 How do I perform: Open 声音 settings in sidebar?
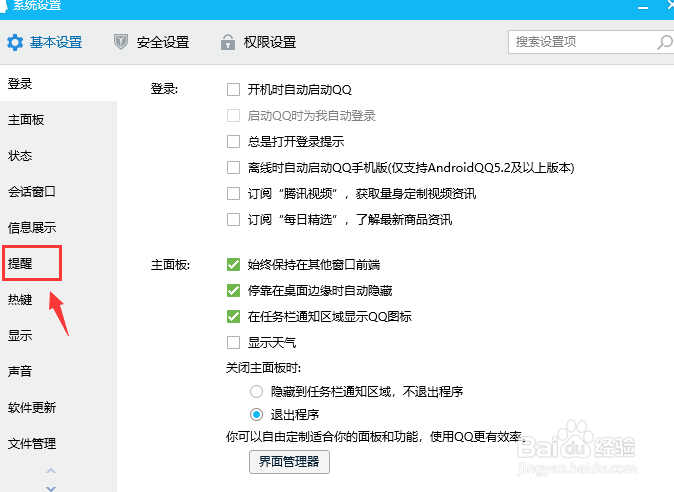58,371
